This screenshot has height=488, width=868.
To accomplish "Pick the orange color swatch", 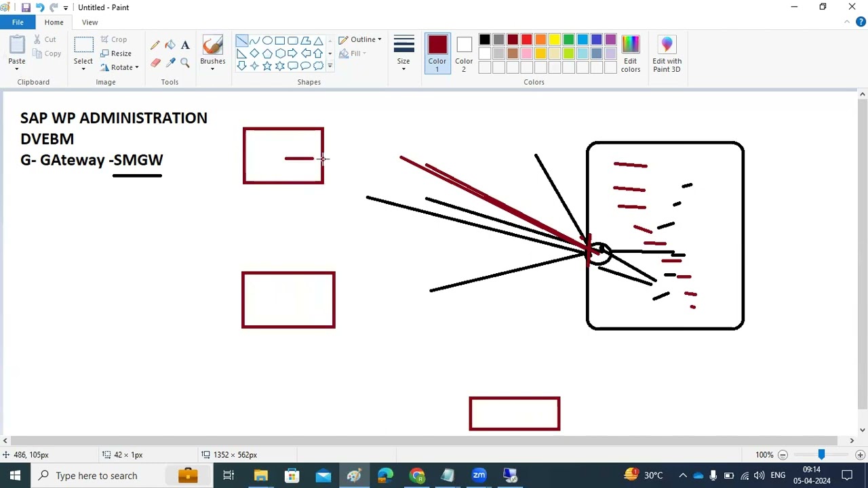I will [540, 40].
